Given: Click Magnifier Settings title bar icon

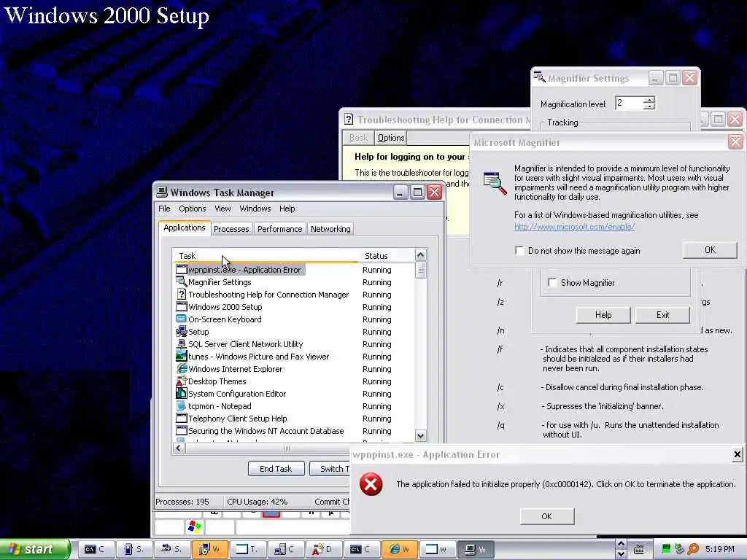Looking at the screenshot, I should [539, 77].
